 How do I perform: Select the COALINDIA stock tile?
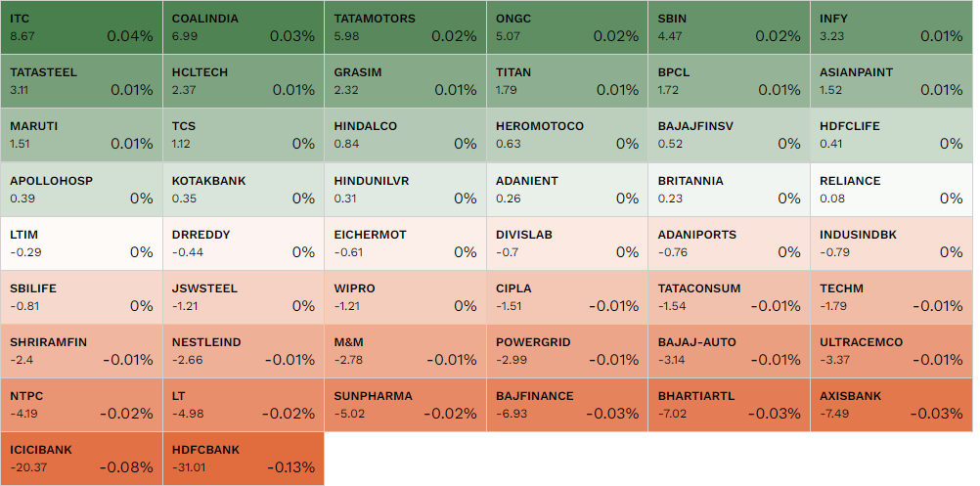coord(243,27)
